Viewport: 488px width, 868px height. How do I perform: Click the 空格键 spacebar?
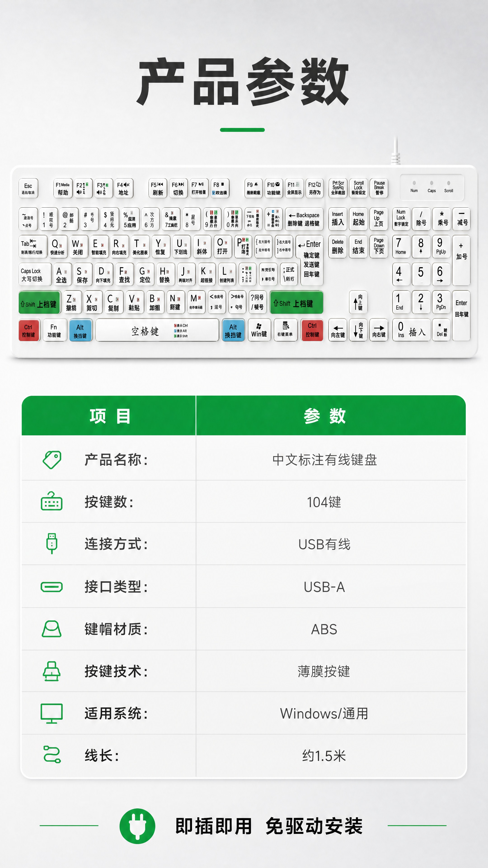[157, 330]
